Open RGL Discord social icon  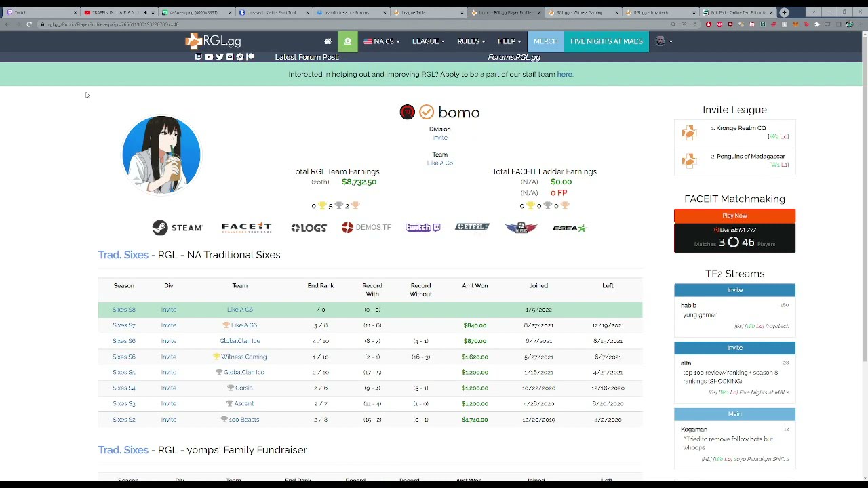pos(230,57)
